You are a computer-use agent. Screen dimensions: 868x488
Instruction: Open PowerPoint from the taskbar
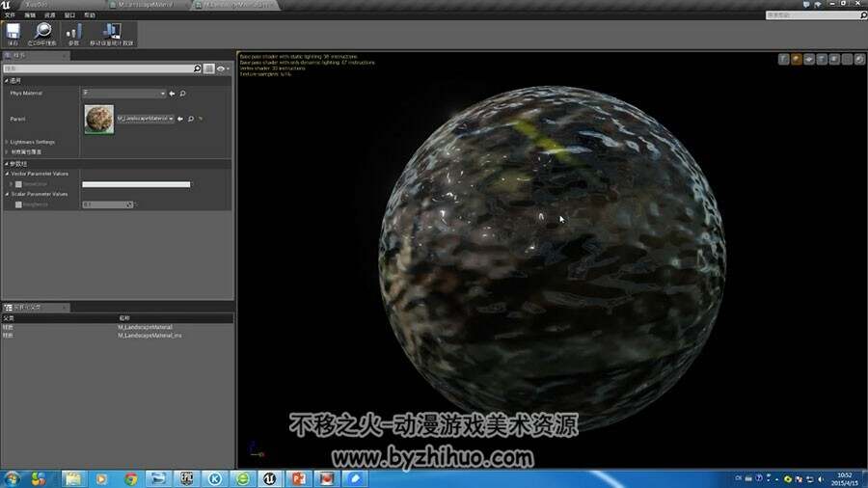pos(298,478)
